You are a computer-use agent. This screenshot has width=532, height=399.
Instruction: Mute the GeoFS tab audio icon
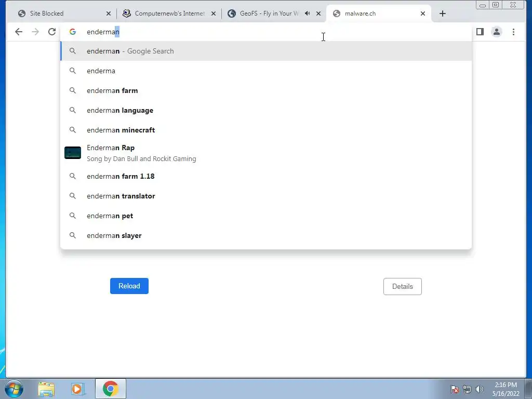point(308,13)
